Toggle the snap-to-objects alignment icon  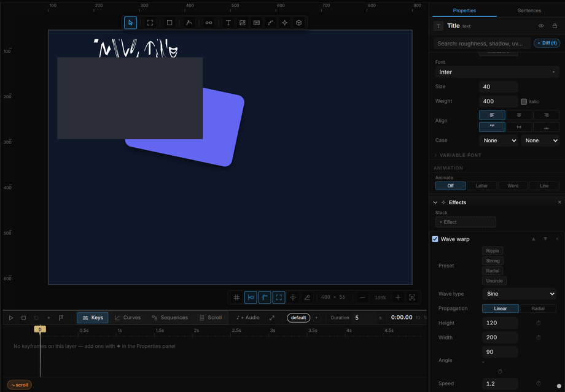pyautogui.click(x=251, y=298)
